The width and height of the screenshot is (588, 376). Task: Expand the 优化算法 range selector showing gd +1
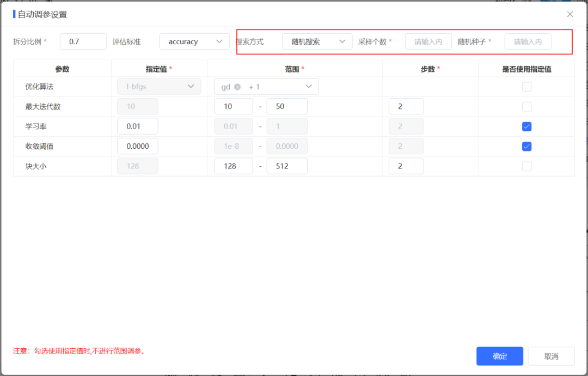point(308,86)
